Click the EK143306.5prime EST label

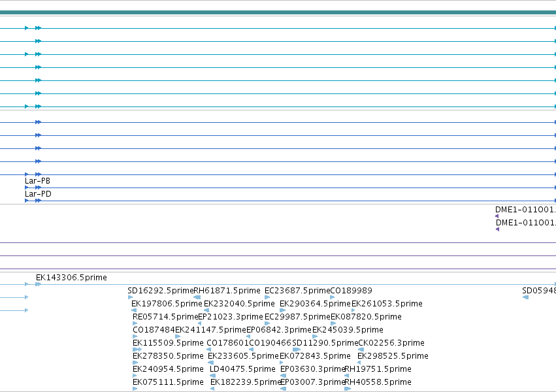coord(71,278)
